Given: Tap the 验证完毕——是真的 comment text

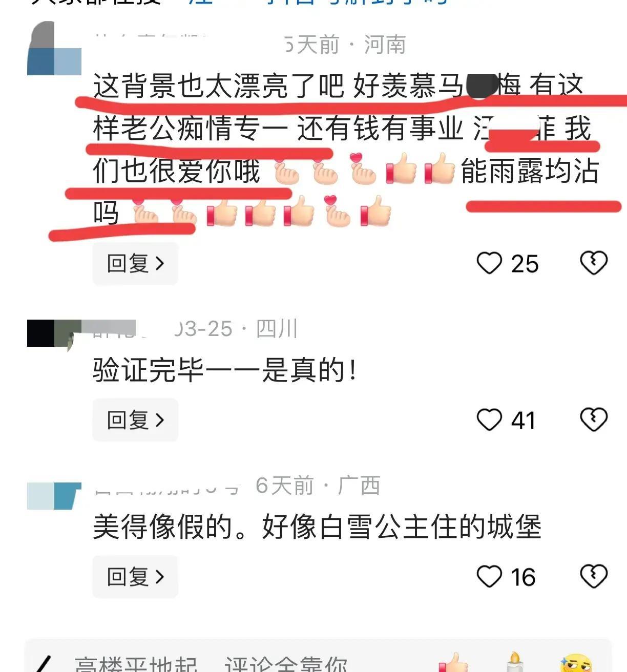Looking at the screenshot, I should [225, 370].
